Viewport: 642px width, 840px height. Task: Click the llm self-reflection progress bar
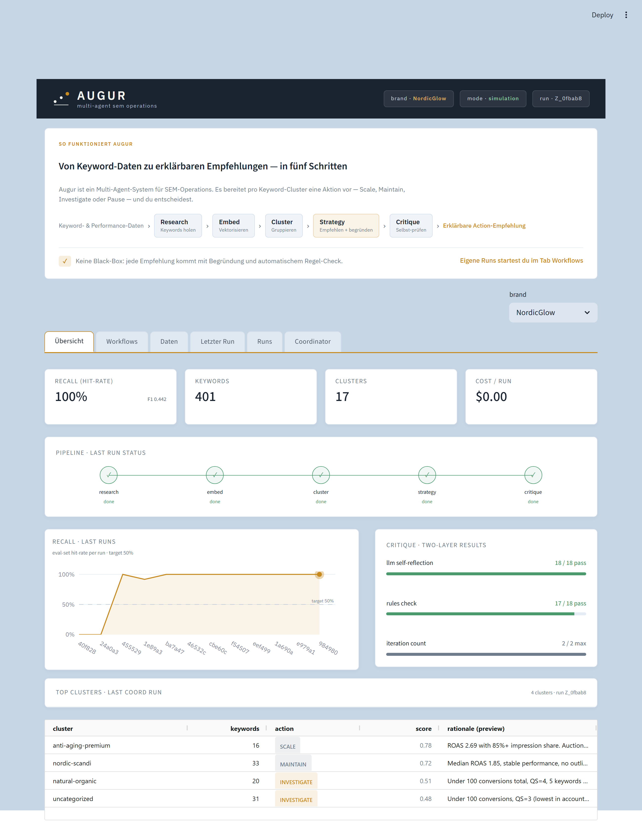486,574
